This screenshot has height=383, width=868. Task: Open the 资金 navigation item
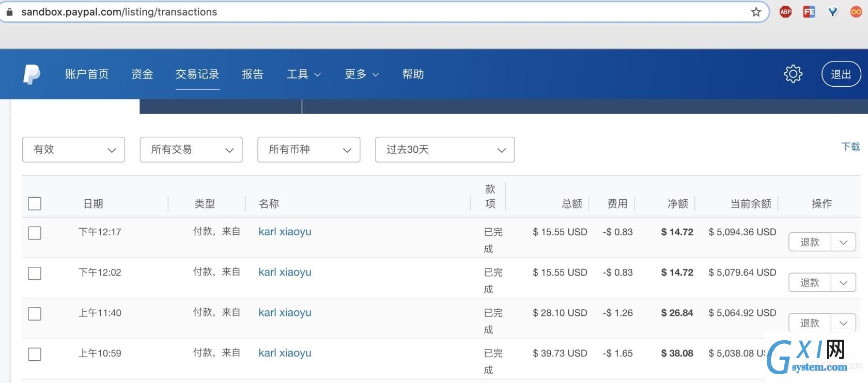tap(142, 74)
